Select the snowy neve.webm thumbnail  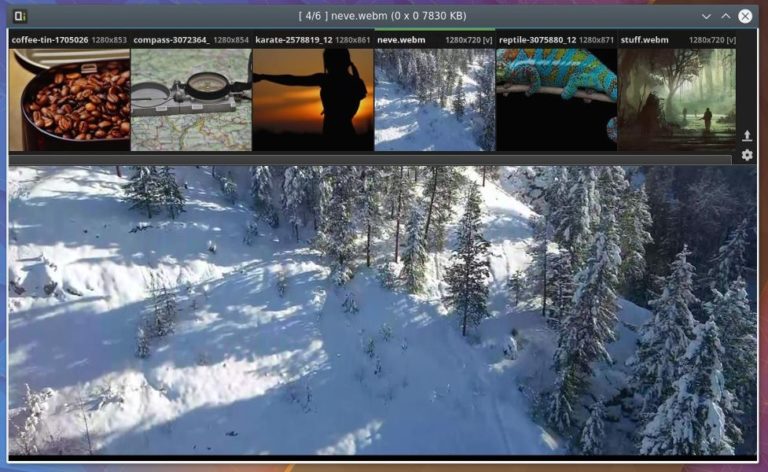pos(434,99)
